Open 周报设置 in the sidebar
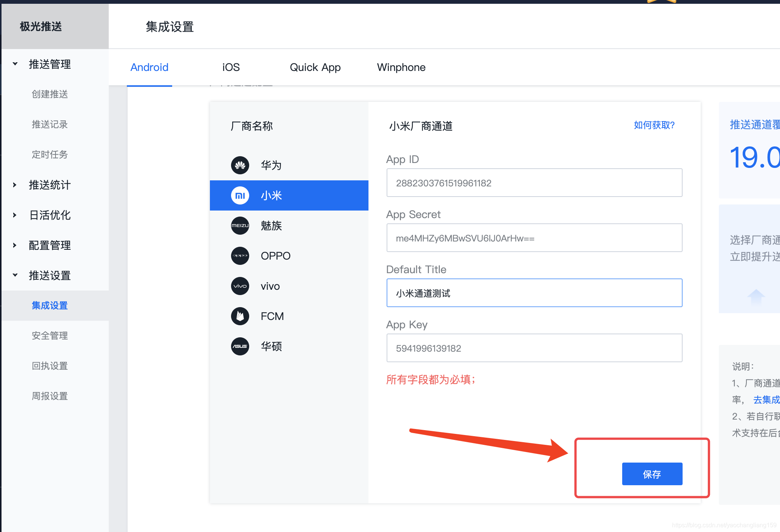780x532 pixels. point(50,396)
